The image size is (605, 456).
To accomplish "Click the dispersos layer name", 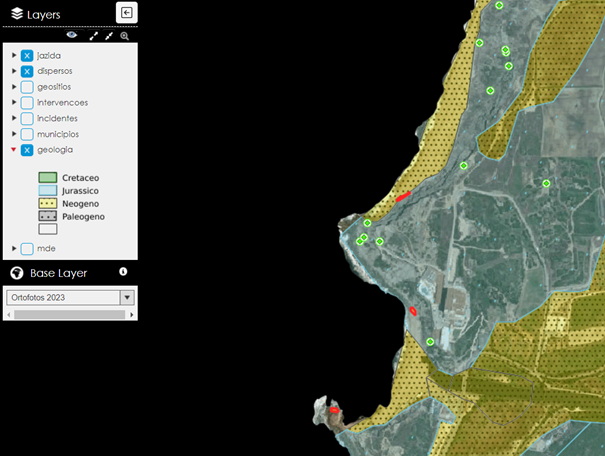I will coord(55,71).
